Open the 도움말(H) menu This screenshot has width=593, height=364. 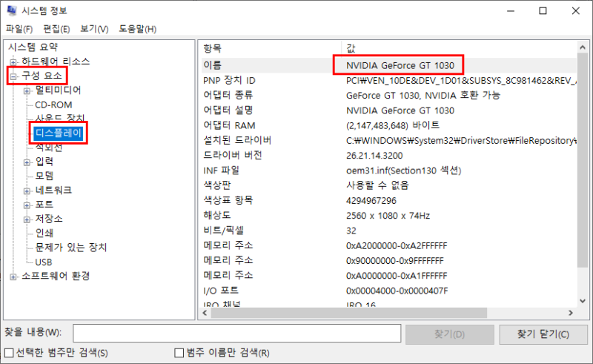pos(138,29)
